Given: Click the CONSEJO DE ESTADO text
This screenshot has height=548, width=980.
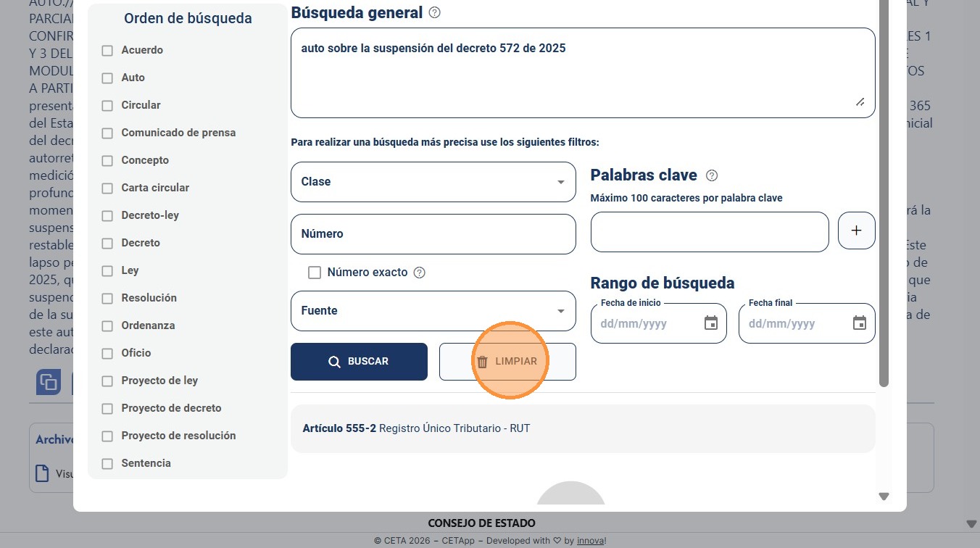Looking at the screenshot, I should [x=482, y=523].
